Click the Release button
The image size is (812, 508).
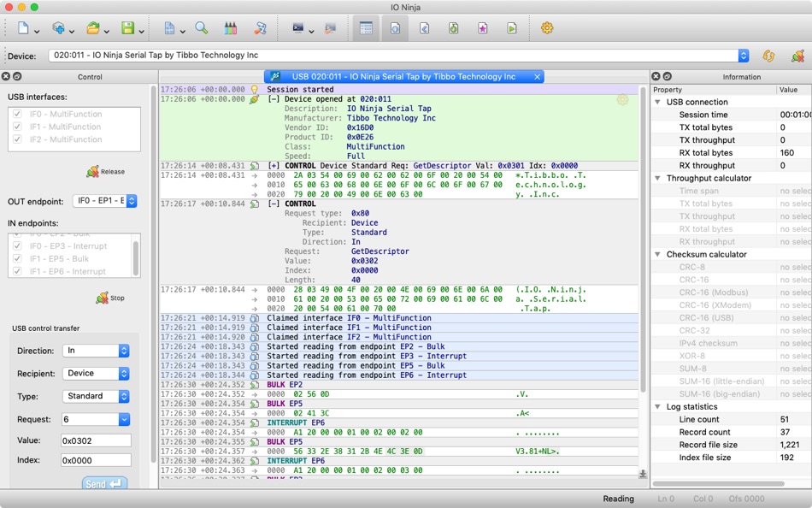tap(106, 172)
